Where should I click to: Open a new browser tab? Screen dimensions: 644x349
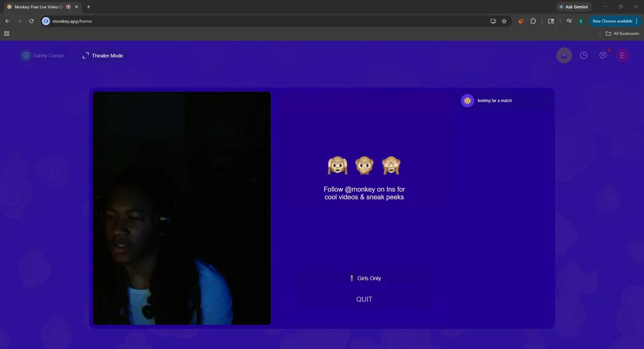click(x=88, y=7)
